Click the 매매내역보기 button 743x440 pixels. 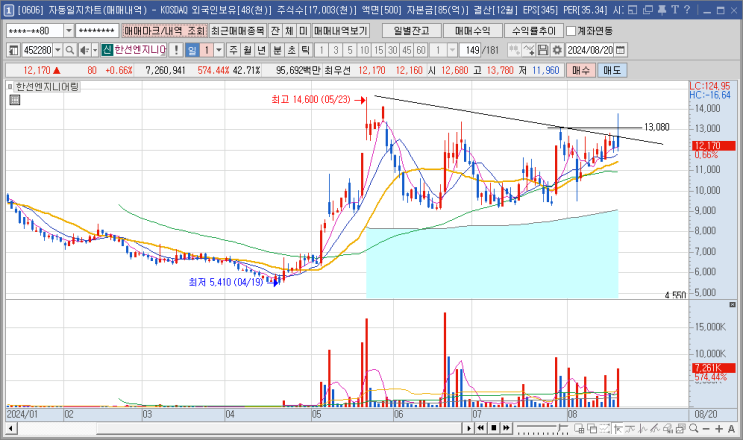pos(341,31)
